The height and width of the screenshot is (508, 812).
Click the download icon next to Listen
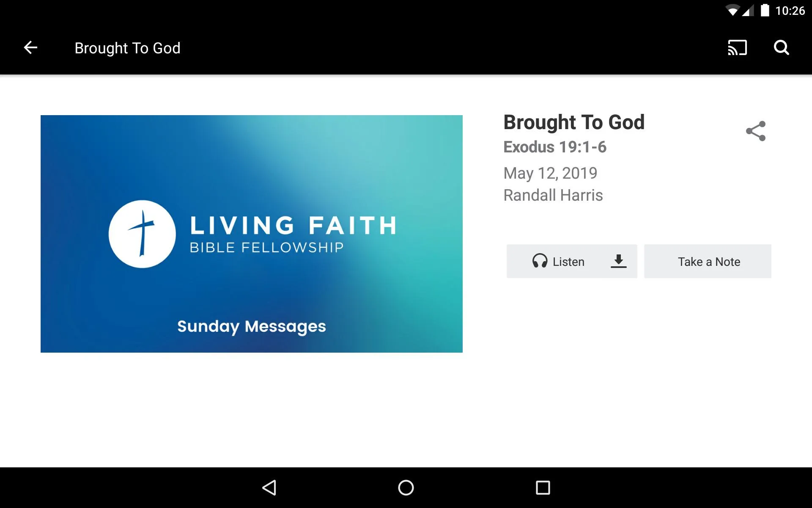[x=618, y=262]
